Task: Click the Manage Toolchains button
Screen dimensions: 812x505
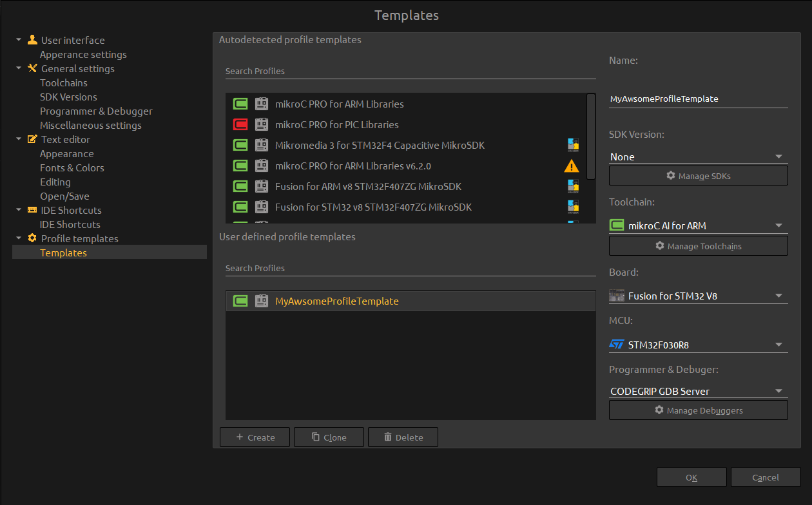Action: tap(699, 245)
